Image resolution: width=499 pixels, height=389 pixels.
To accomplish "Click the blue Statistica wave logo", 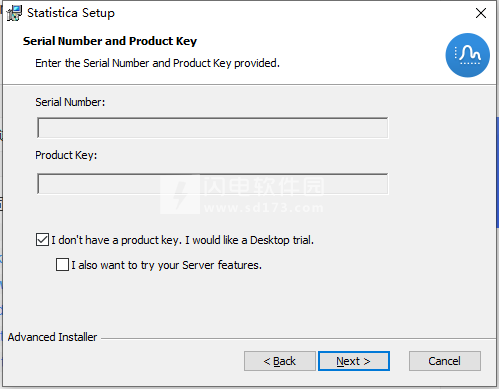I will [x=467, y=55].
